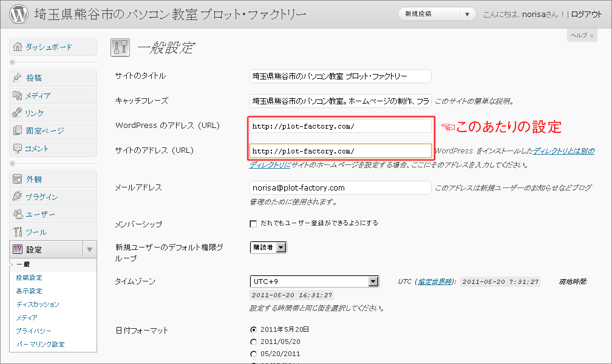Open ダッシュボード menu
Image resolution: width=612 pixels, height=364 pixels.
pyautogui.click(x=49, y=47)
